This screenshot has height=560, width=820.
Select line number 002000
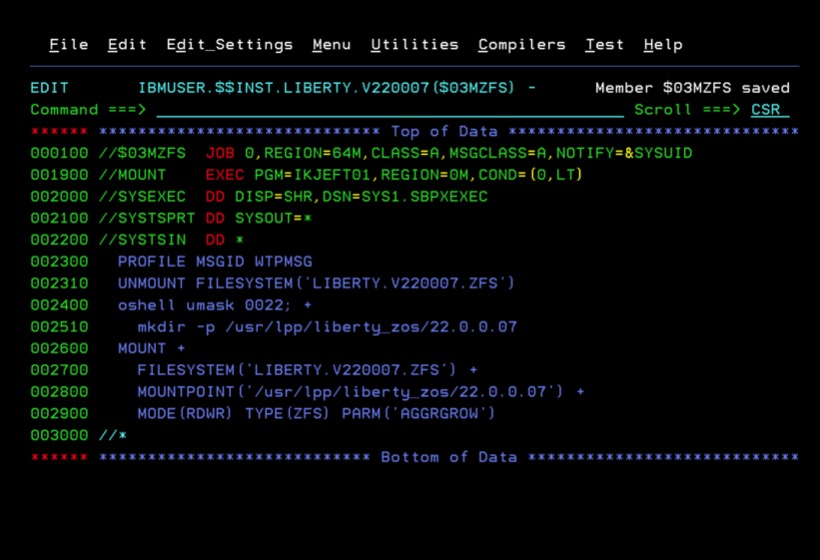click(59, 197)
